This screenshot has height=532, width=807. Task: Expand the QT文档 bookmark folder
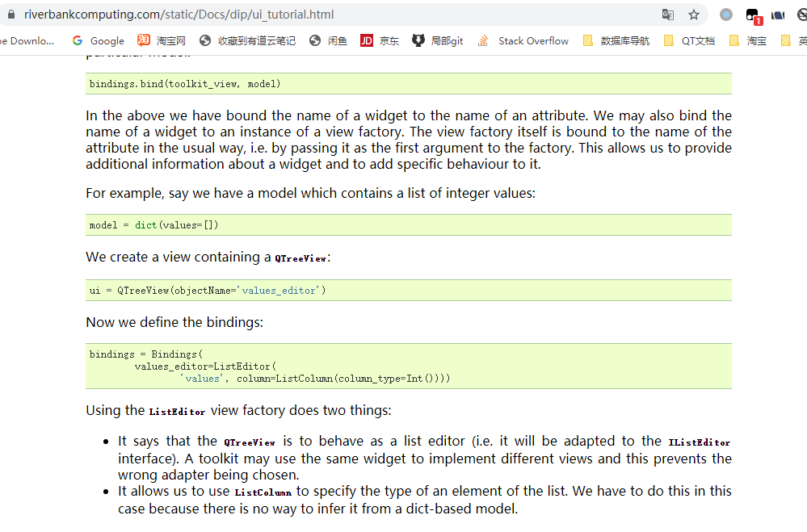690,40
